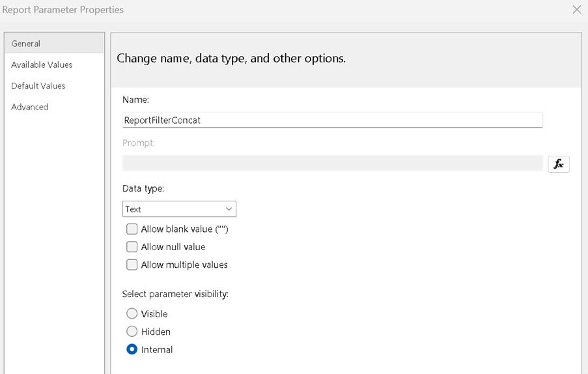Click the ReportFilterConcat name field
The width and height of the screenshot is (588, 374).
(332, 120)
